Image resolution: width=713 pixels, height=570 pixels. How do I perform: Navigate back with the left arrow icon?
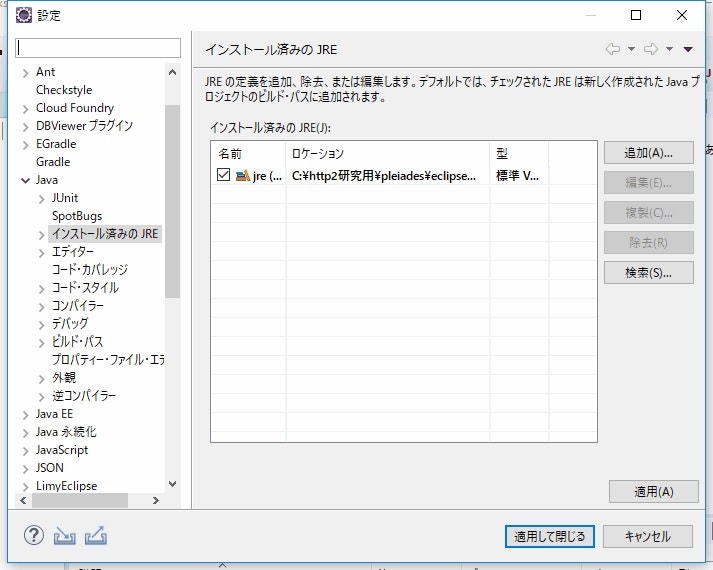point(613,49)
